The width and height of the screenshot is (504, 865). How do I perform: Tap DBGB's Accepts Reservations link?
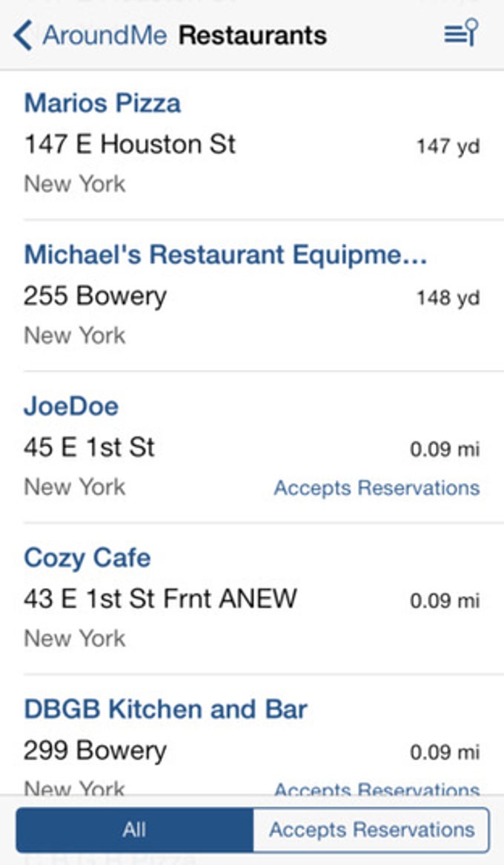point(377,789)
